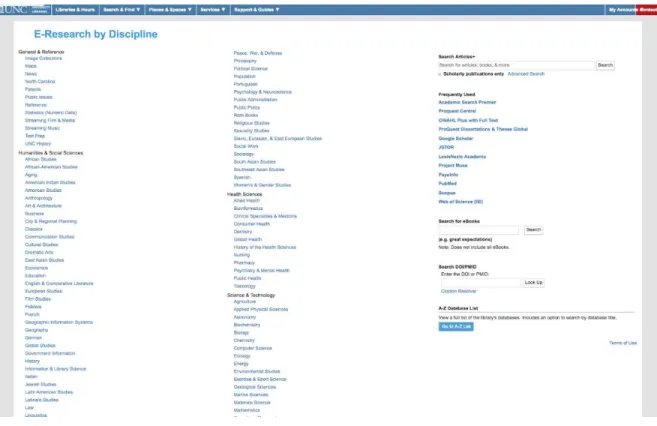Click the Look Up button
The image size is (657, 426).
(x=533, y=283)
